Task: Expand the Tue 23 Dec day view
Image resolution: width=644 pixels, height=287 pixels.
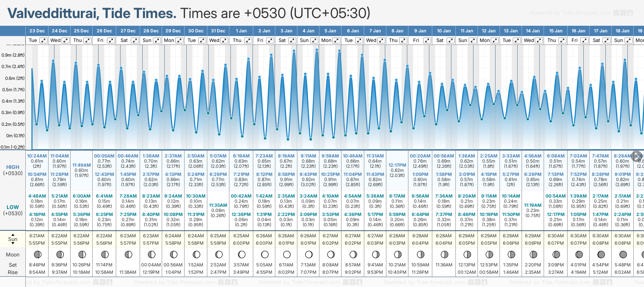Action: coord(43,40)
